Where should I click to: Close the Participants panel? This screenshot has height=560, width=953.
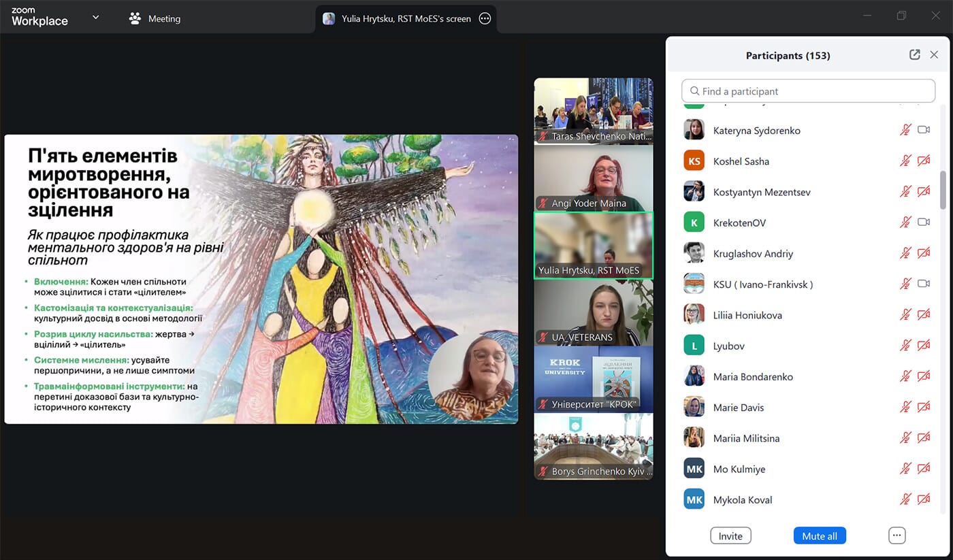click(x=934, y=55)
